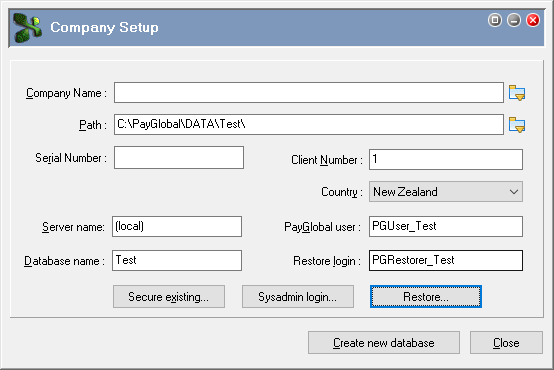Viewport: 554px width, 370px height.
Task: Open the Company Name browse folder icon
Action: click(517, 93)
